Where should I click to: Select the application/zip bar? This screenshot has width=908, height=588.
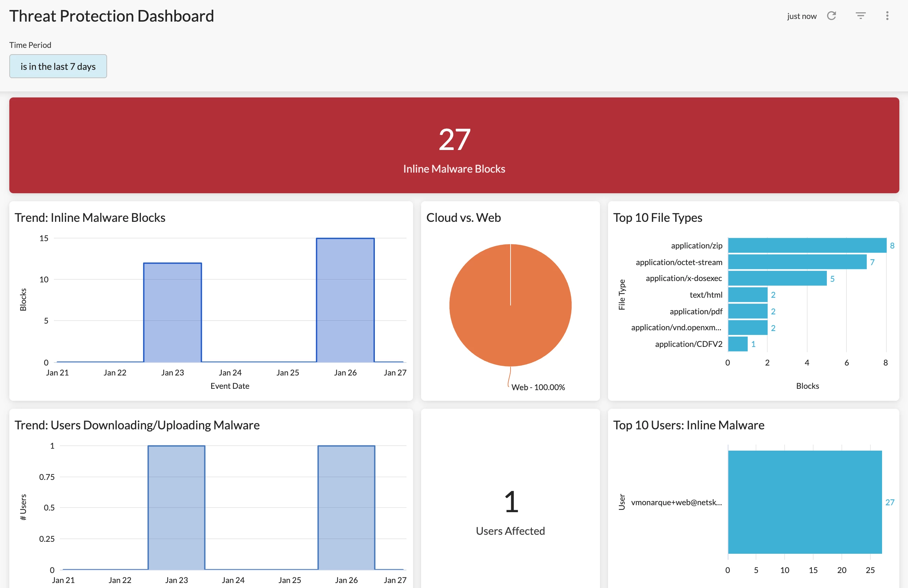click(807, 245)
